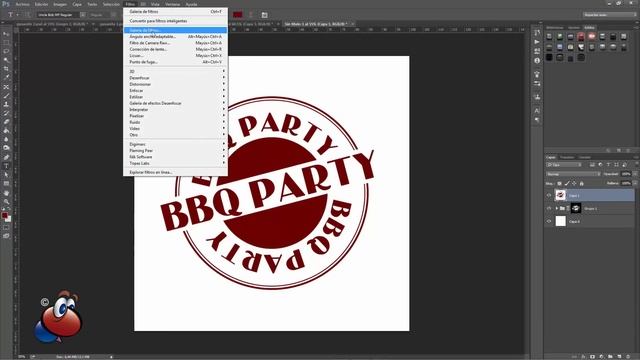This screenshot has height=360, width=640.
Task: Select the Zoom tool
Action: (x=6, y=202)
